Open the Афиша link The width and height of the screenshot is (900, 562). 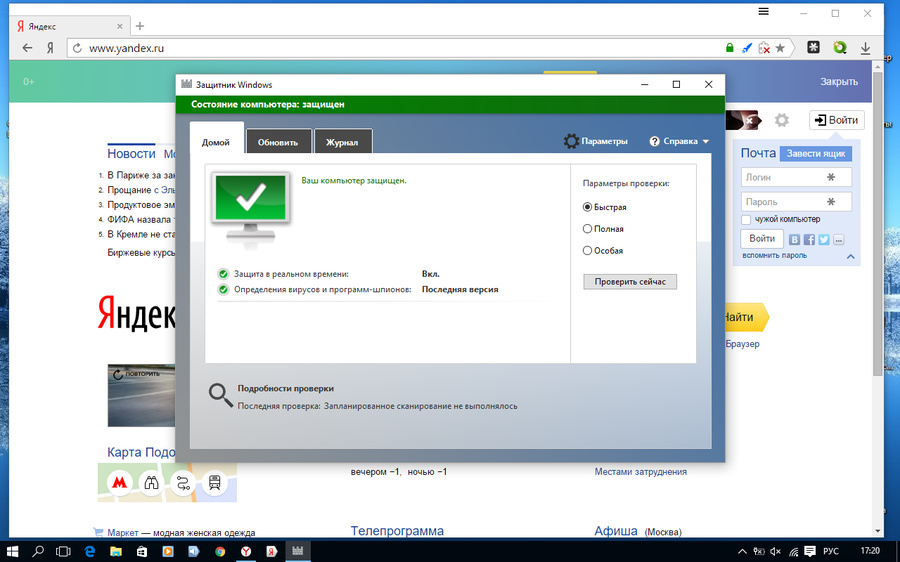tap(616, 531)
